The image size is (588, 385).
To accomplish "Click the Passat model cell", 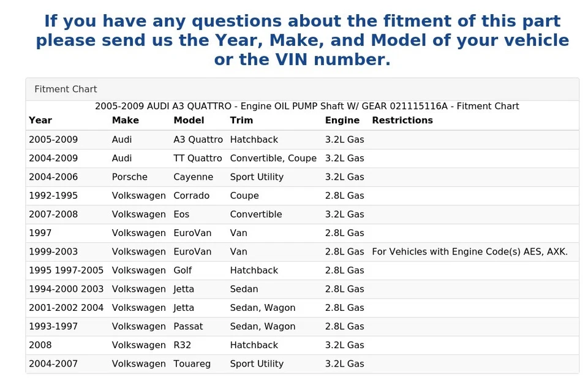I will pyautogui.click(x=187, y=327).
